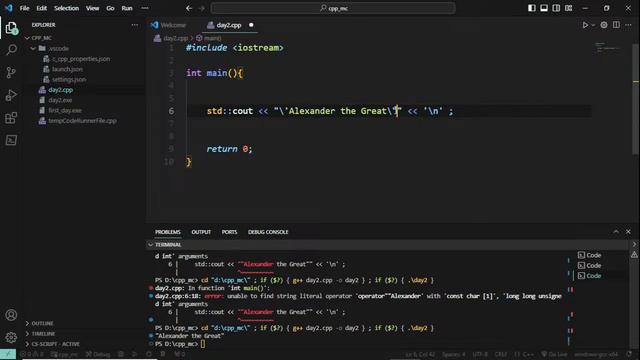Image resolution: width=640 pixels, height=360 pixels.
Task: Expand the Outline section
Action: pyautogui.click(x=42, y=323)
